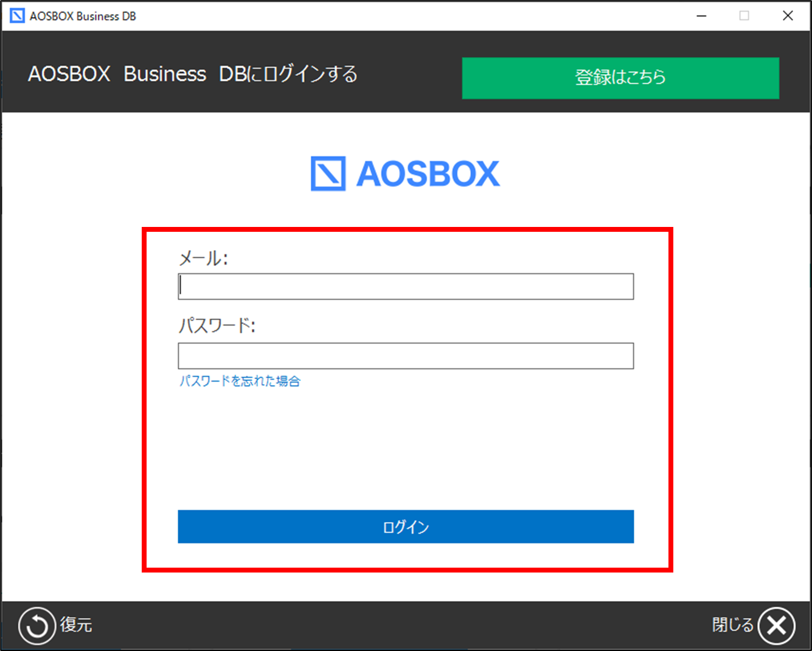This screenshot has width=812, height=651.
Task: Click the 復元 label in bottom bar
Action: [x=76, y=625]
